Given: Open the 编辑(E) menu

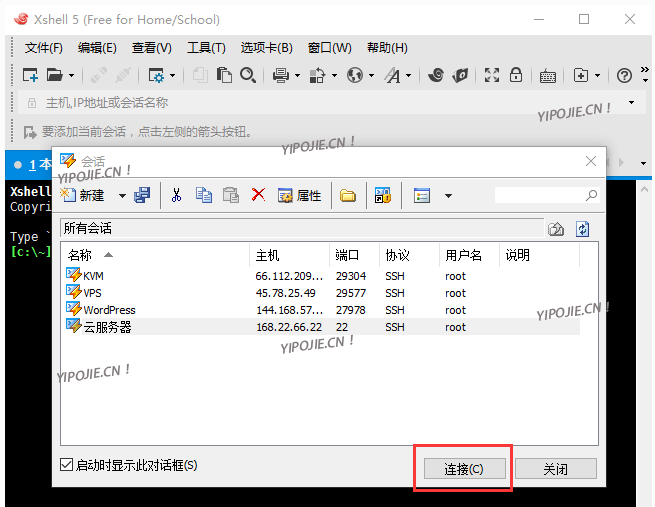Looking at the screenshot, I should pyautogui.click(x=97, y=48).
